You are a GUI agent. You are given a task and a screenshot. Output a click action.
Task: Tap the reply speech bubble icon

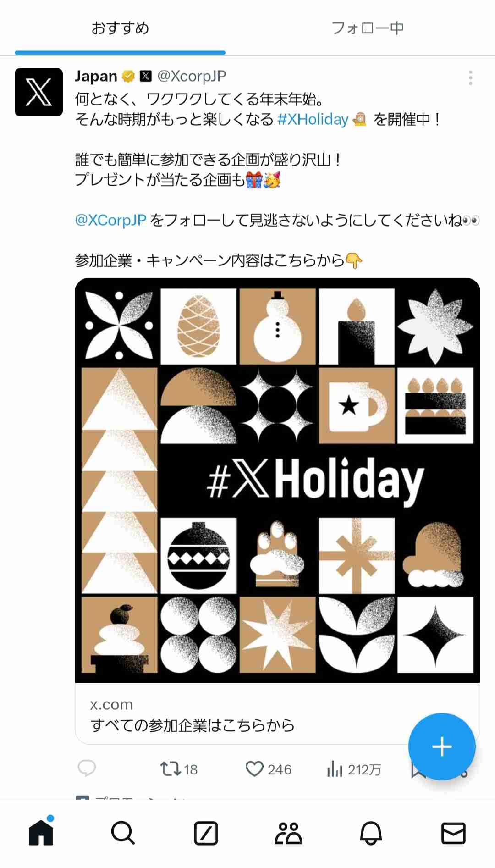pos(87,768)
